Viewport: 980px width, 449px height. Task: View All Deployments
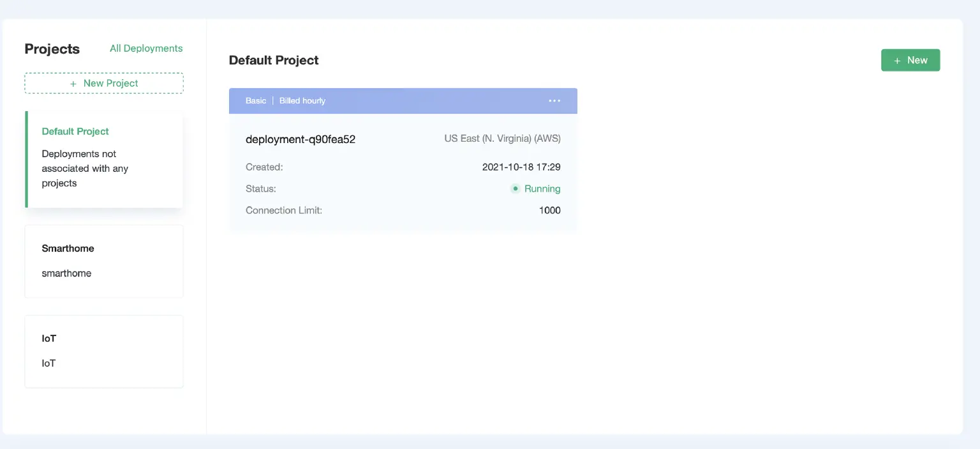coord(145,48)
